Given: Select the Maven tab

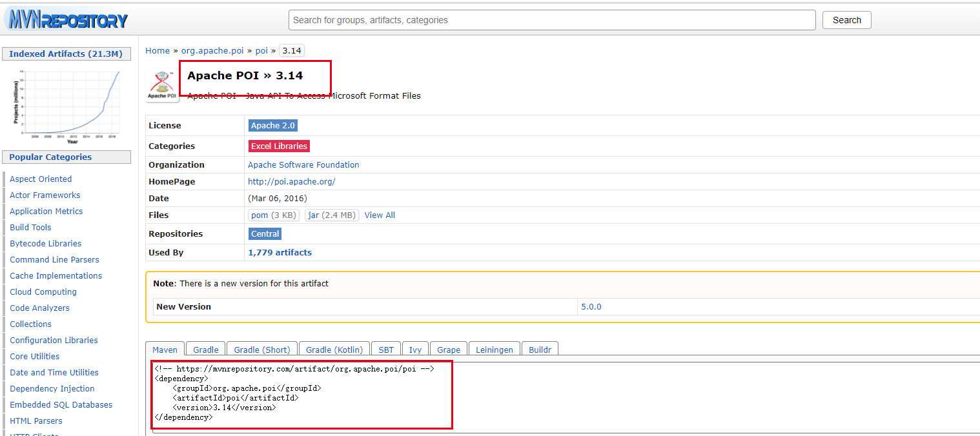Looking at the screenshot, I should tap(165, 350).
